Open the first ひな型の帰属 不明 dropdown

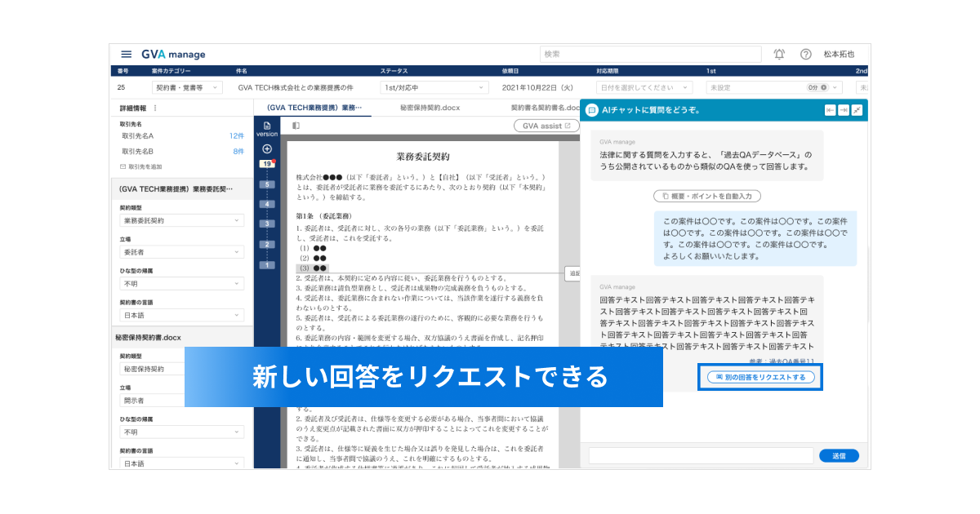point(181,283)
